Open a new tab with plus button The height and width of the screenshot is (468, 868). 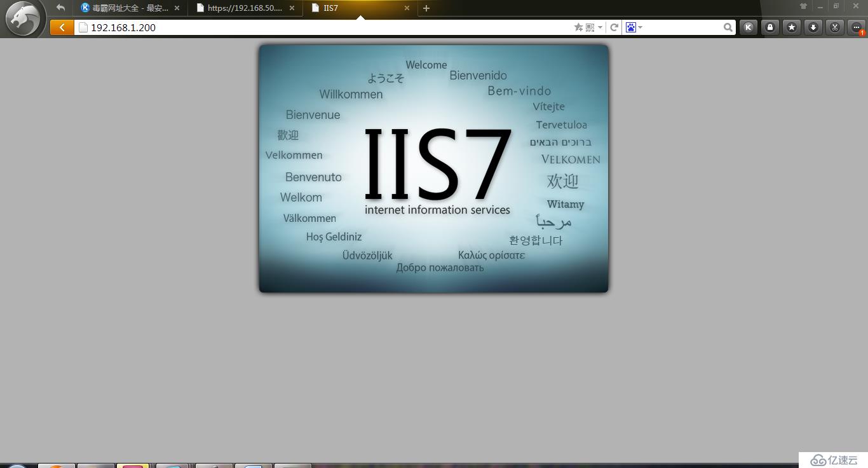click(426, 8)
